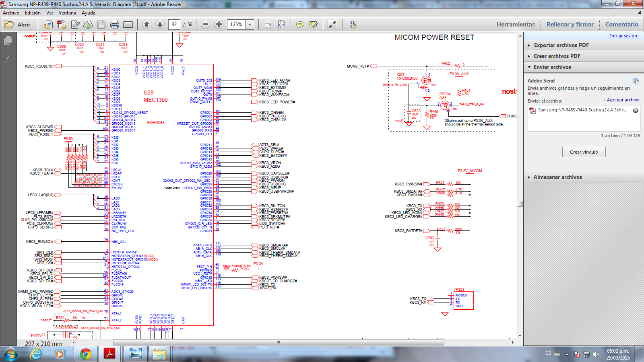The width and height of the screenshot is (644, 362).
Task: Expand the Exportar archivos PDF section
Action: coord(561,45)
